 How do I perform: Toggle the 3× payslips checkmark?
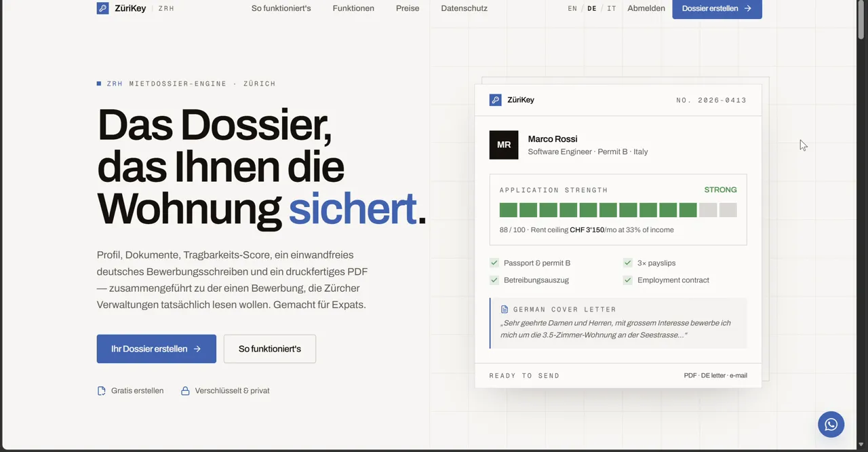coord(628,263)
